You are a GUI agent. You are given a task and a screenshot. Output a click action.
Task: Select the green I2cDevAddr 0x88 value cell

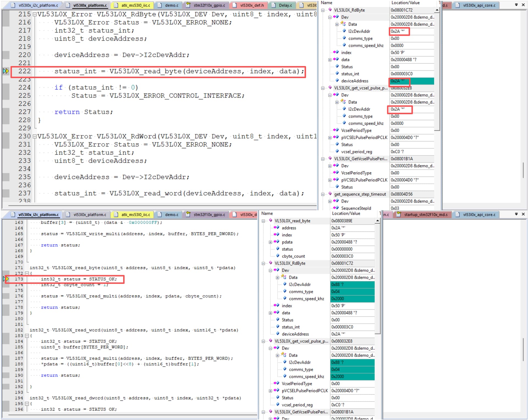coord(352,284)
